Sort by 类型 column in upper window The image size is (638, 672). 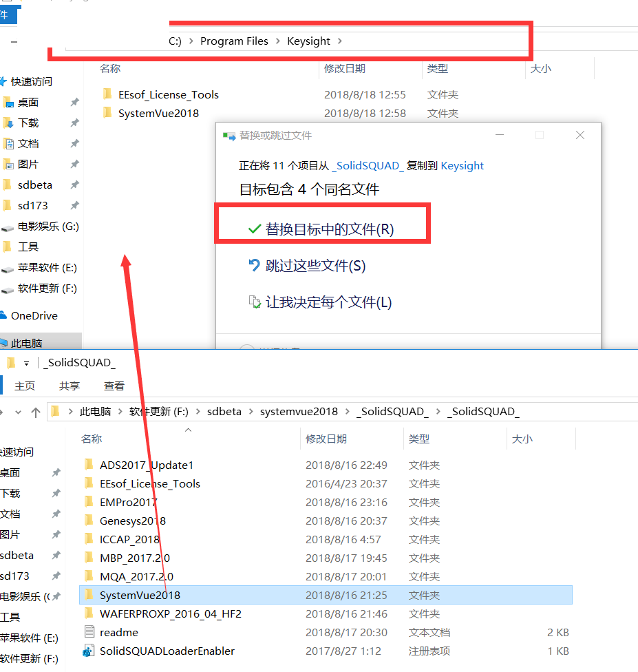point(438,69)
